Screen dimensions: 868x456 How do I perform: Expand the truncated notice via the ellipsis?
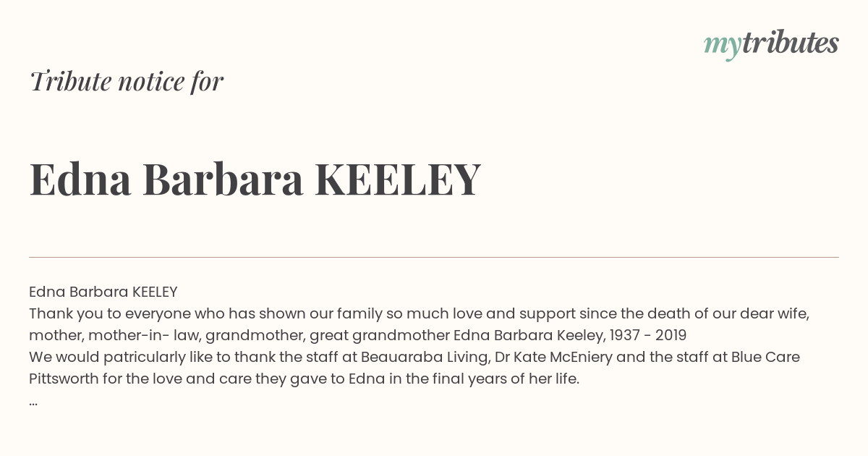coord(33,401)
